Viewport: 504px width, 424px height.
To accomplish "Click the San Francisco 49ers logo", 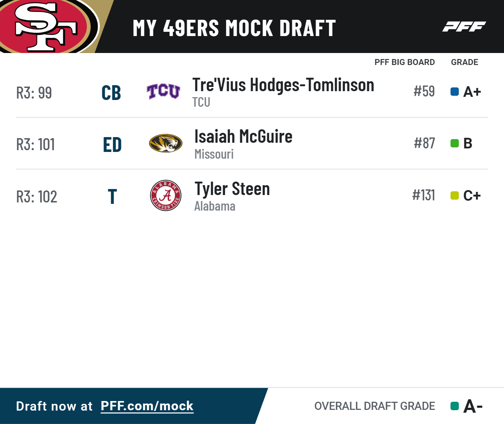I will tap(49, 26).
